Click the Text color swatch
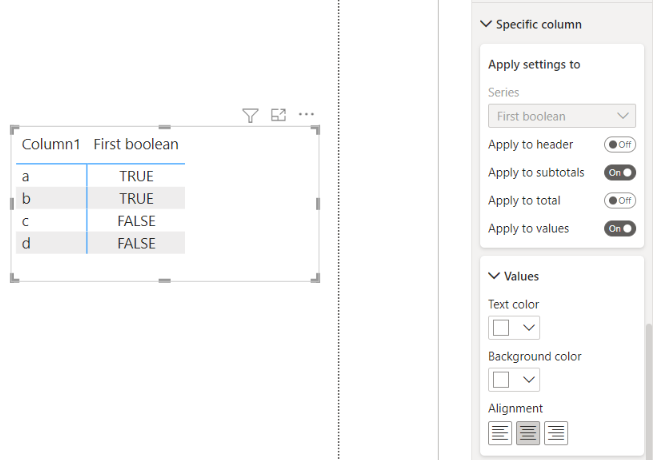Screen dimensions: 653x460 501,328
